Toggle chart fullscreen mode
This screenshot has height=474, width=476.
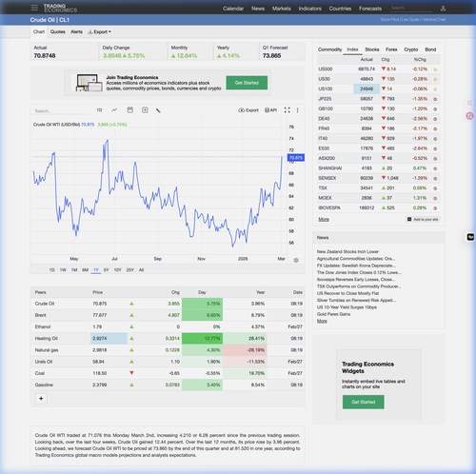[288, 110]
